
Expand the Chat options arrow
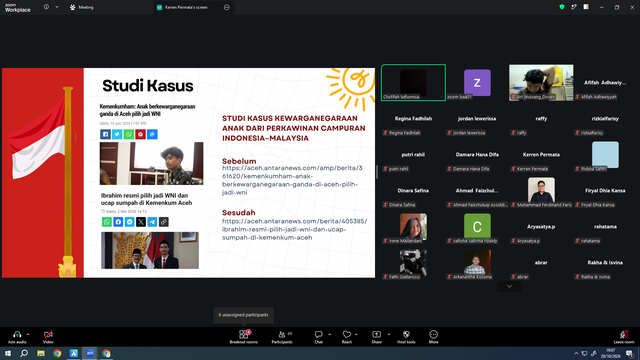[329, 334]
